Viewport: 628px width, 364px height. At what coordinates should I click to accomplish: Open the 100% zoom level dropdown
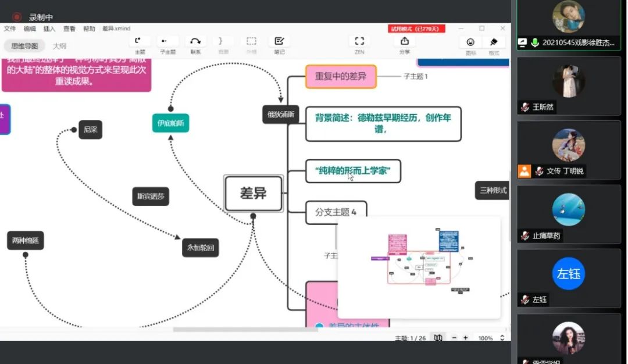pyautogui.click(x=491, y=338)
